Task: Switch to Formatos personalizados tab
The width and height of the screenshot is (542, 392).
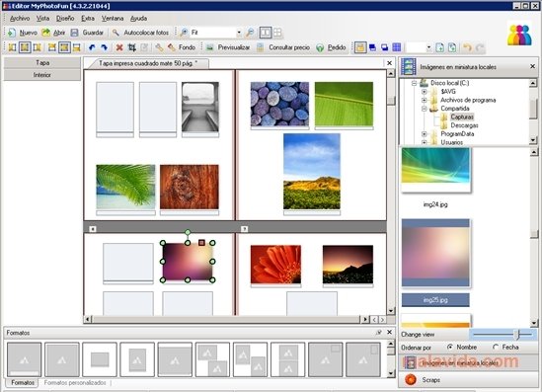Action: [x=75, y=383]
